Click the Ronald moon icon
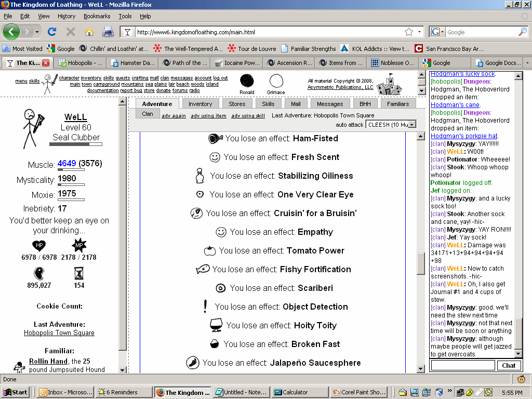 coord(247,81)
